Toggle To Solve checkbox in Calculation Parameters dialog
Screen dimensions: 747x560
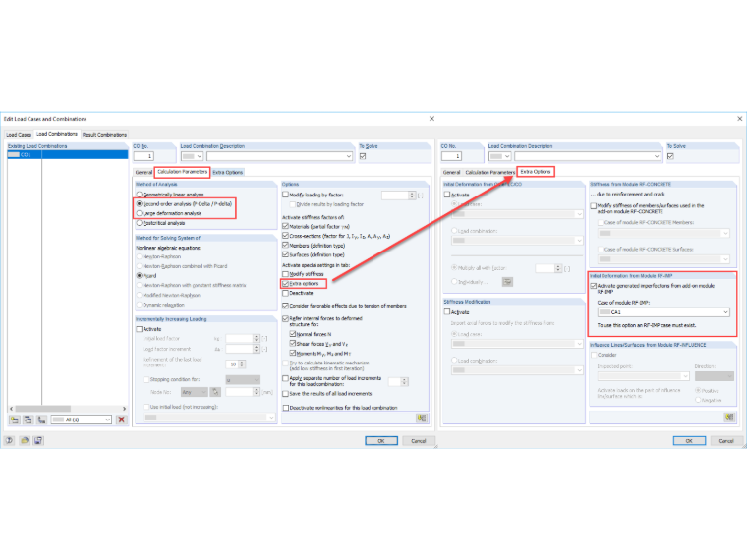click(x=363, y=156)
